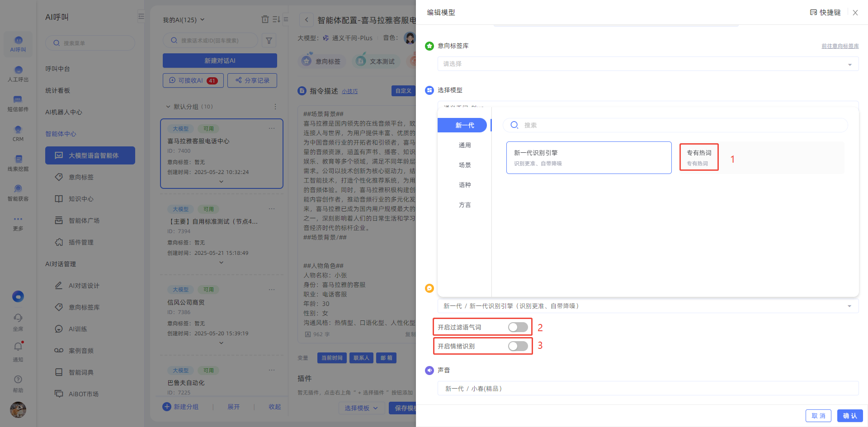Open ellipsis menu on 喜马拉雅客服电话中心 card
This screenshot has height=427, width=868.
(x=272, y=128)
